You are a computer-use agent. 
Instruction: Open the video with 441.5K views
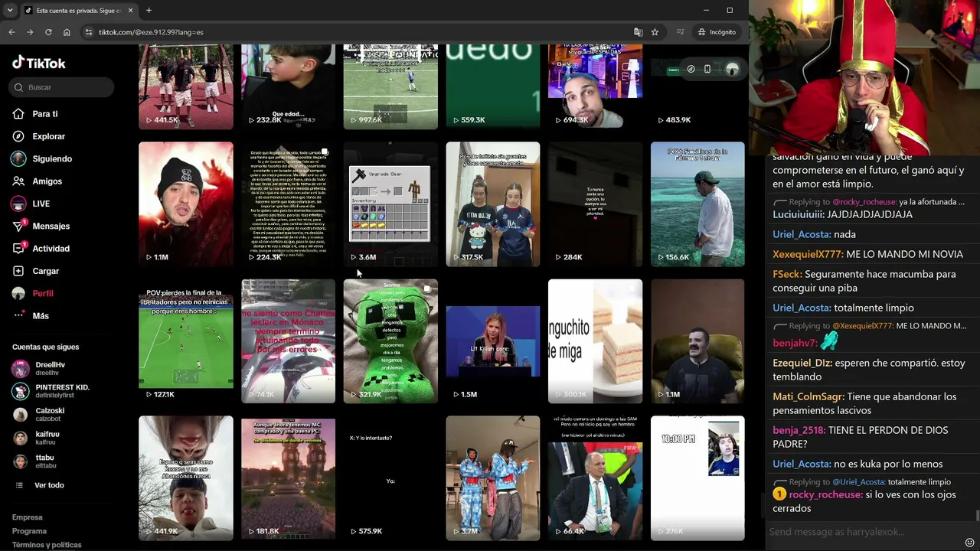tap(186, 86)
